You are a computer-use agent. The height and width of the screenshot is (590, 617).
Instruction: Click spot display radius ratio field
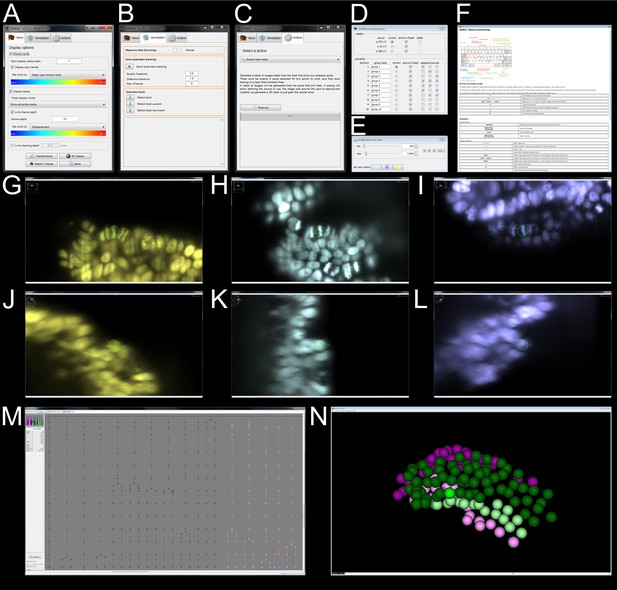(x=69, y=61)
